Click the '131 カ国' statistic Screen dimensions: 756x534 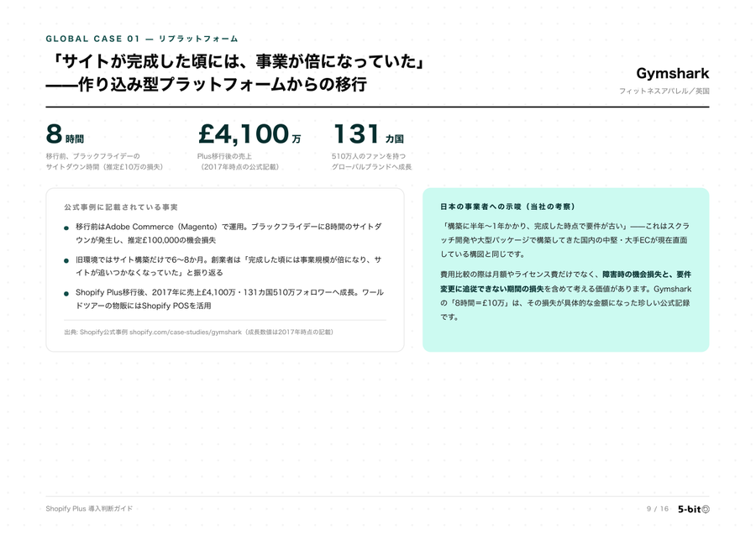click(369, 134)
